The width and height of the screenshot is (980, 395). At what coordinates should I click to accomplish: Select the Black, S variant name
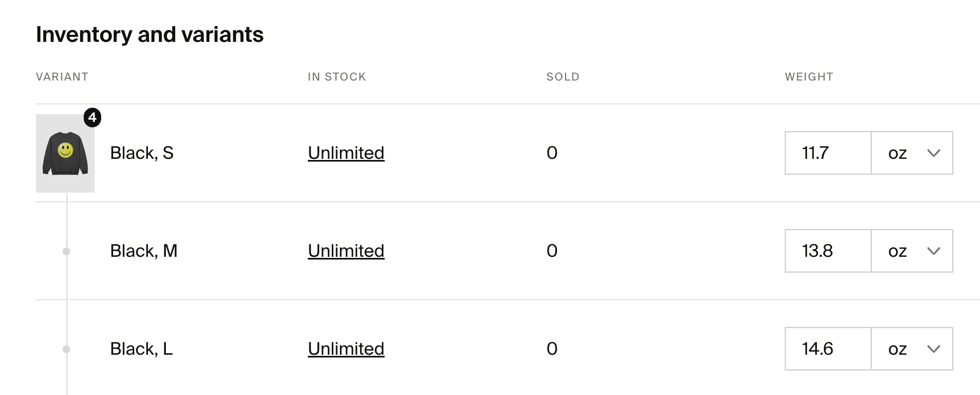pos(142,153)
